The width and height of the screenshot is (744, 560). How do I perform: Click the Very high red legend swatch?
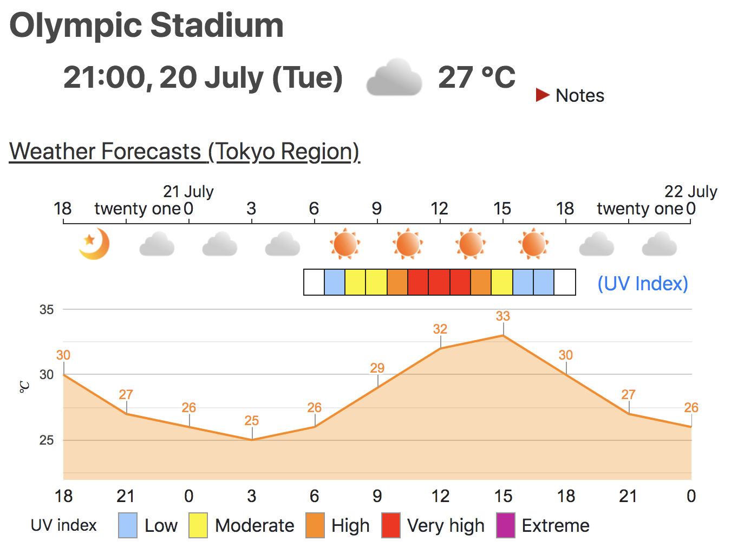(391, 525)
